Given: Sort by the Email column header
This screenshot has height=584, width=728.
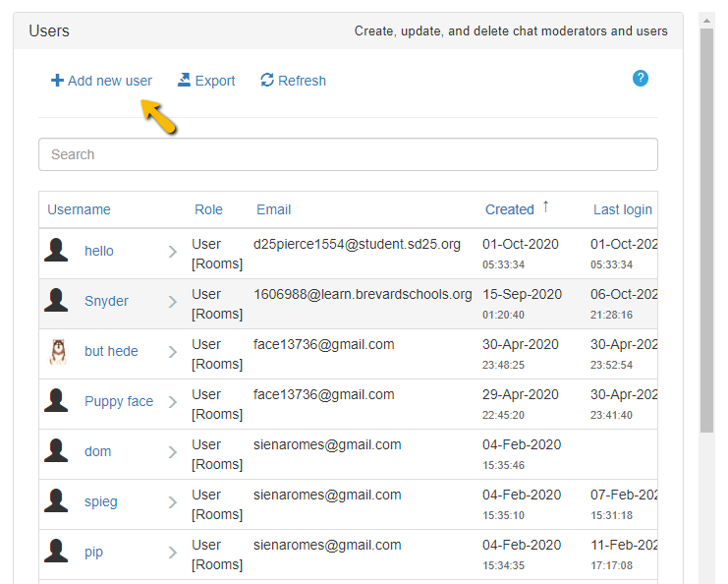Looking at the screenshot, I should [x=273, y=209].
